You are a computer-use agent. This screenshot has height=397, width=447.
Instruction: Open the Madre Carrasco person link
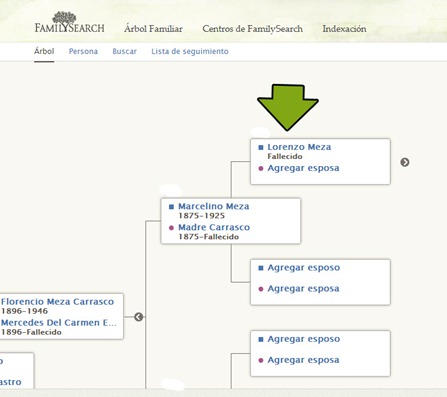214,227
